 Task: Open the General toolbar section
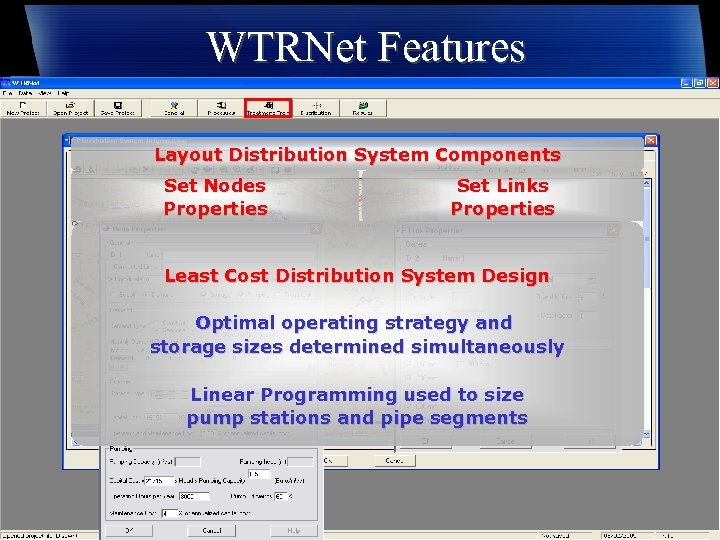[174, 108]
